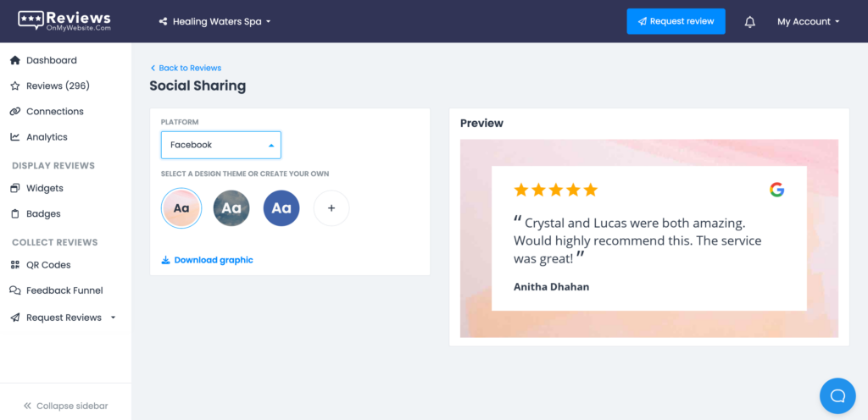Open the Platform dropdown showing Facebook
868x420 pixels.
[x=221, y=145]
